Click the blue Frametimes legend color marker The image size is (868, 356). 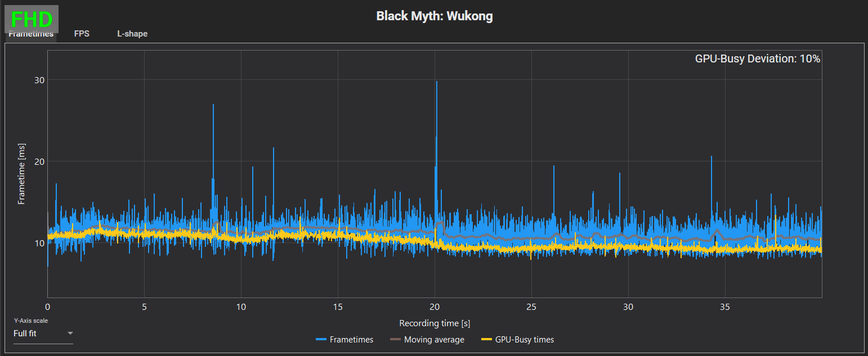pyautogui.click(x=321, y=340)
